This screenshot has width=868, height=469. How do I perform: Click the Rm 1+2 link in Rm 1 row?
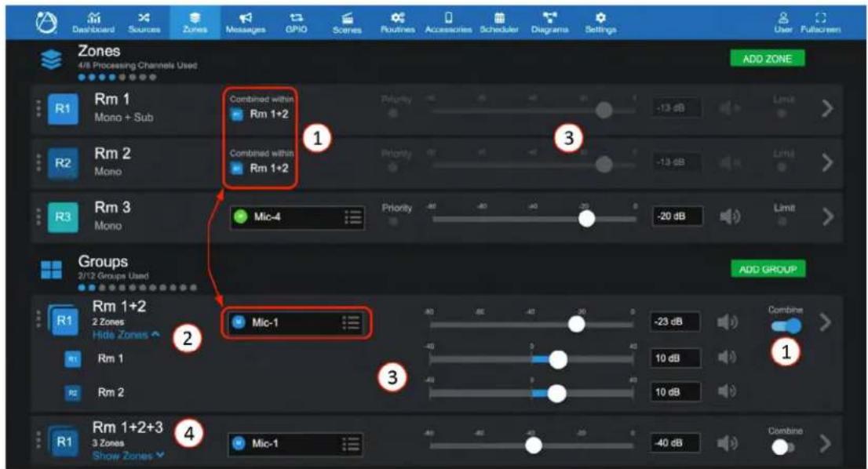(x=269, y=115)
